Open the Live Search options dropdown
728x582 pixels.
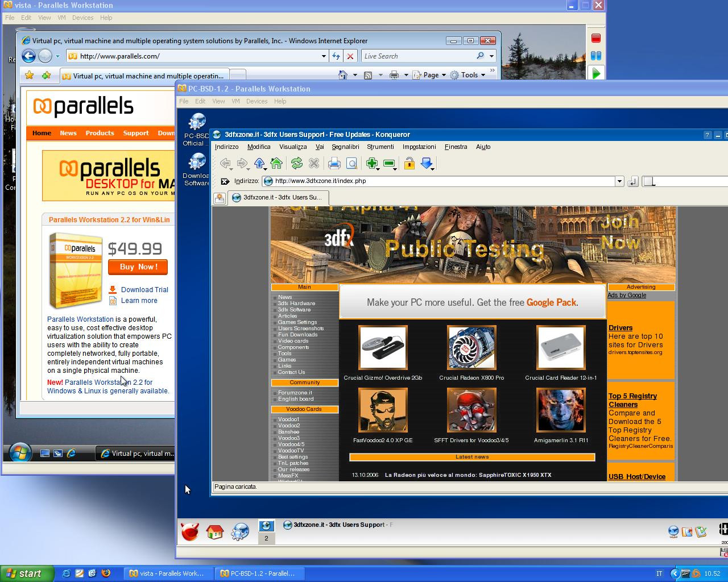coord(491,56)
